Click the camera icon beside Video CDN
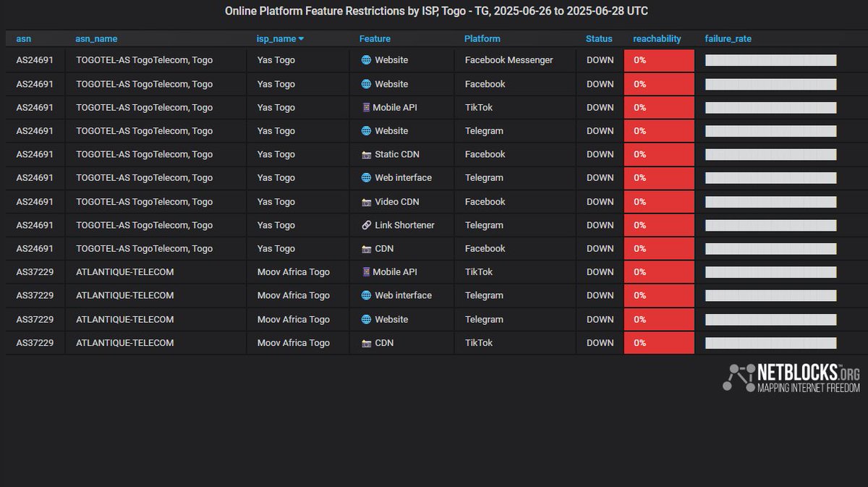This screenshot has width=868, height=487. tap(366, 201)
